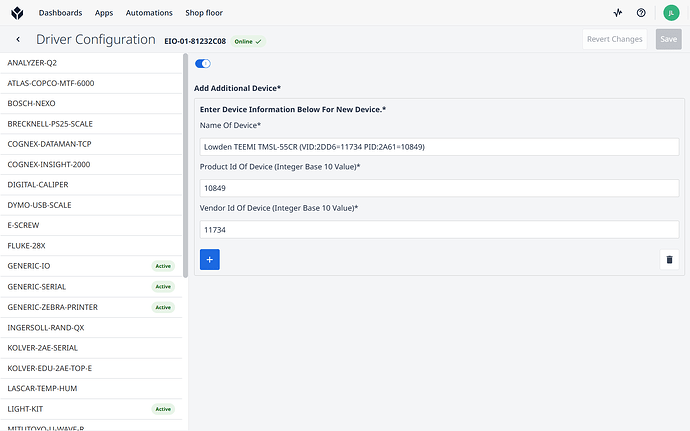Open the Shop floor menu
Screen dimensions: 690x431
[x=204, y=13]
